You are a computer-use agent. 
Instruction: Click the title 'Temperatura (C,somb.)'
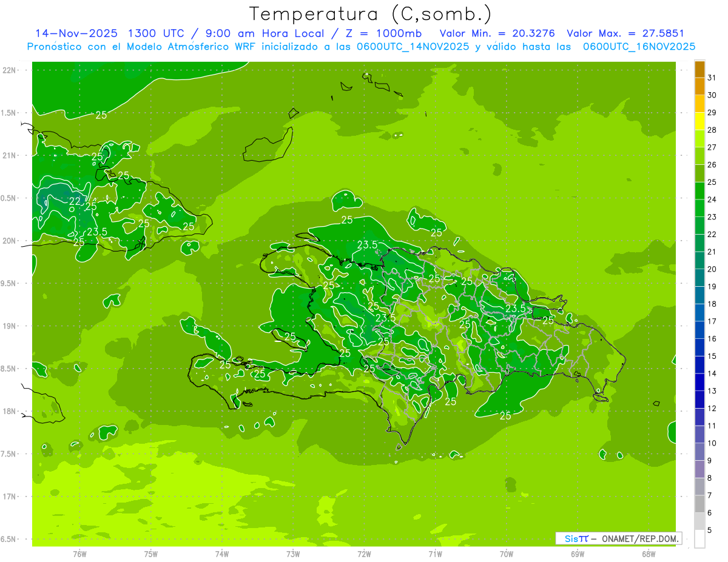pos(369,14)
